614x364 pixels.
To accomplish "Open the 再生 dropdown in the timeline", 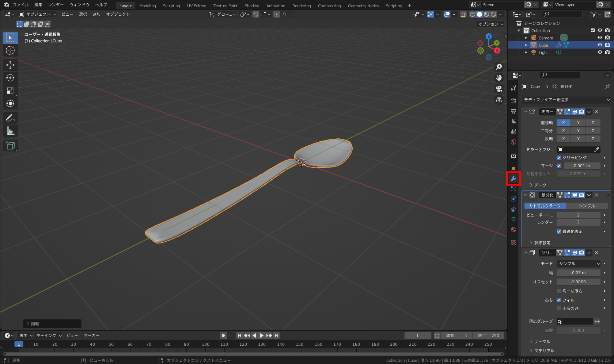I will click(x=26, y=336).
